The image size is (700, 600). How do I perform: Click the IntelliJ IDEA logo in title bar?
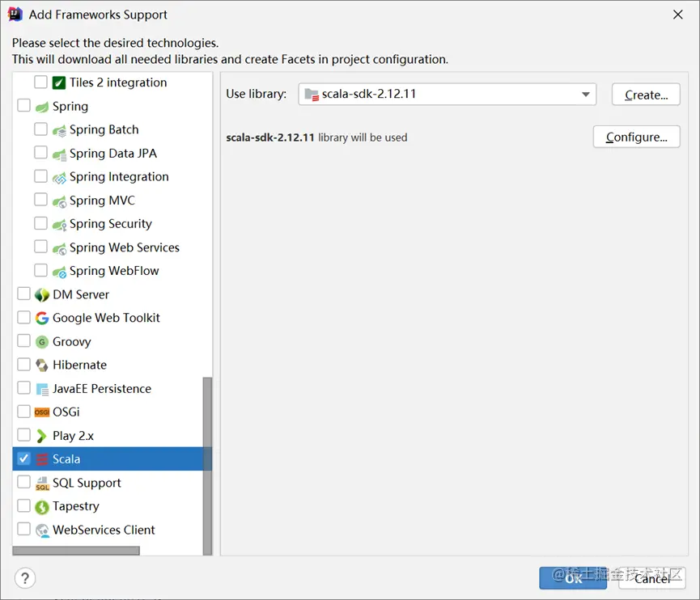(15, 15)
